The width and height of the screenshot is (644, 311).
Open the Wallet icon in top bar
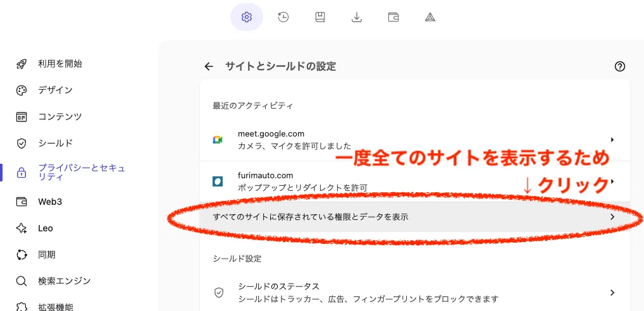click(x=393, y=17)
